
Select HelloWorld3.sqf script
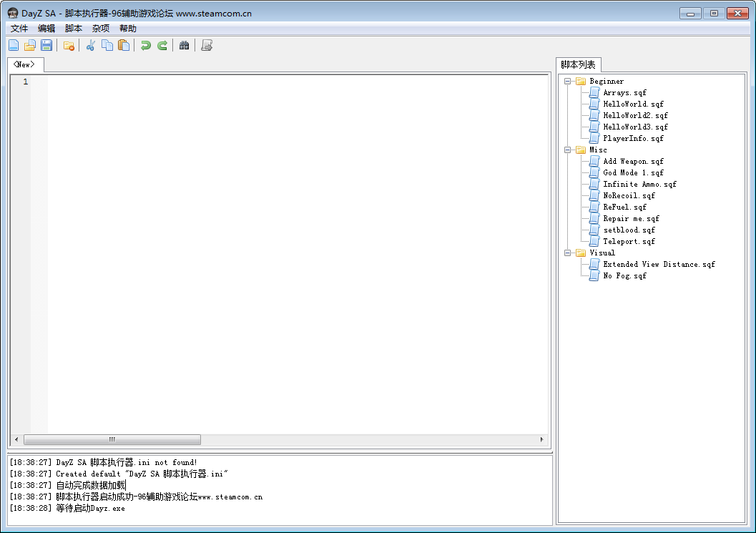(635, 127)
